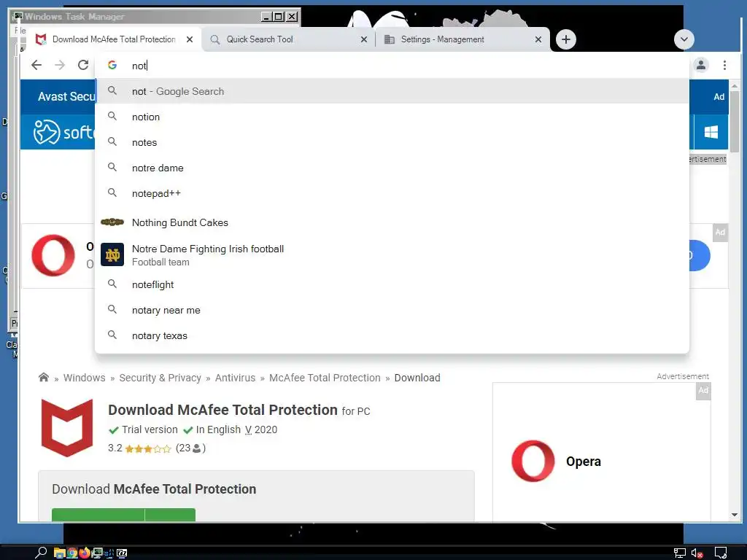Click the Notre Dame team logo thumbnail
This screenshot has width=747, height=560.
[112, 254]
